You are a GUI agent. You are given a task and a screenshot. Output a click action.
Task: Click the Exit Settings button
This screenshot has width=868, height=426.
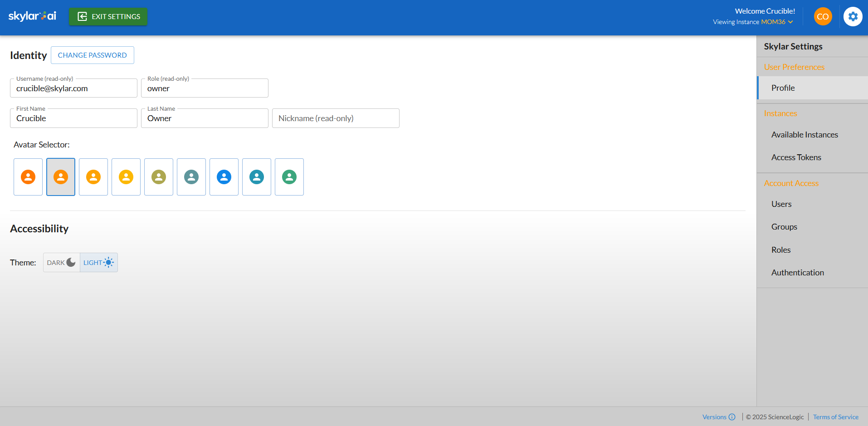click(x=108, y=17)
